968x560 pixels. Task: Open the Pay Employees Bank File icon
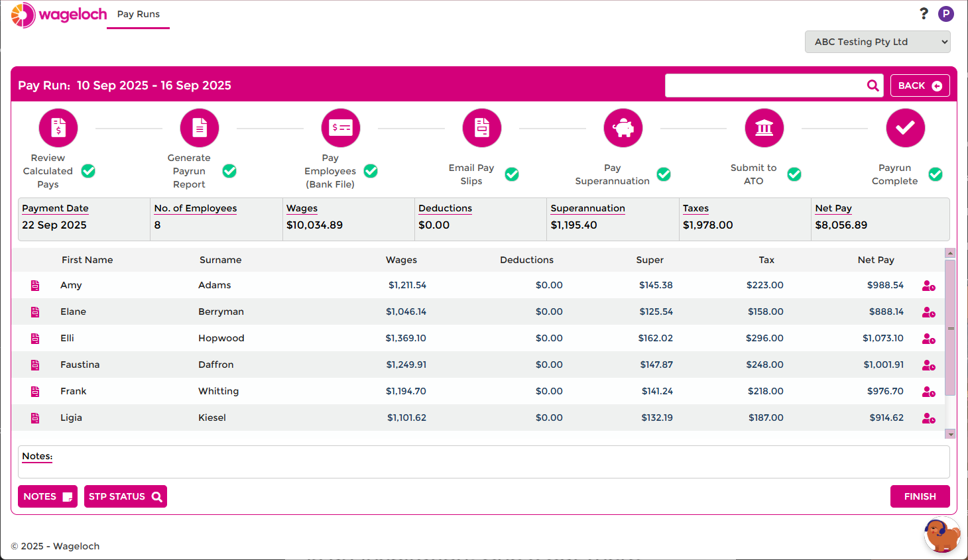coord(340,127)
